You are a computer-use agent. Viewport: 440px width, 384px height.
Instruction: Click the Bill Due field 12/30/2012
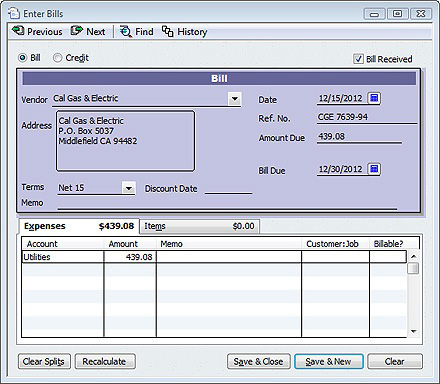point(341,169)
